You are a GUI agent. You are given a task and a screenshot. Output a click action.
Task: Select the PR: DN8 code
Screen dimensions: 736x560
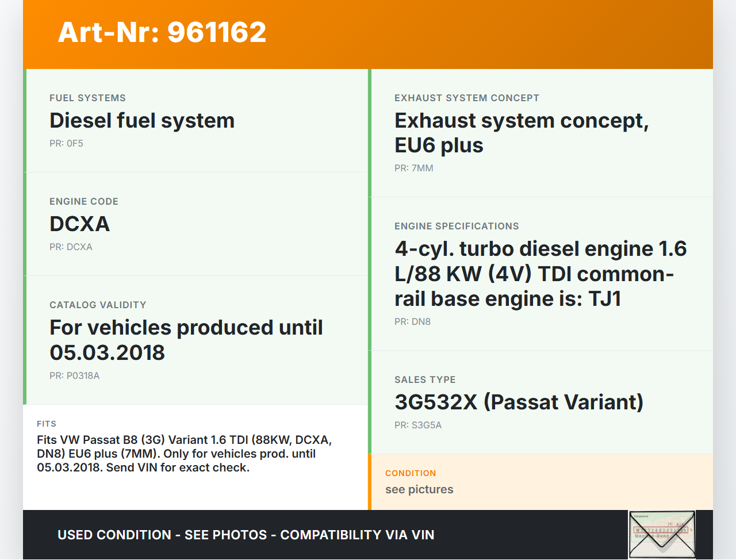point(412,322)
